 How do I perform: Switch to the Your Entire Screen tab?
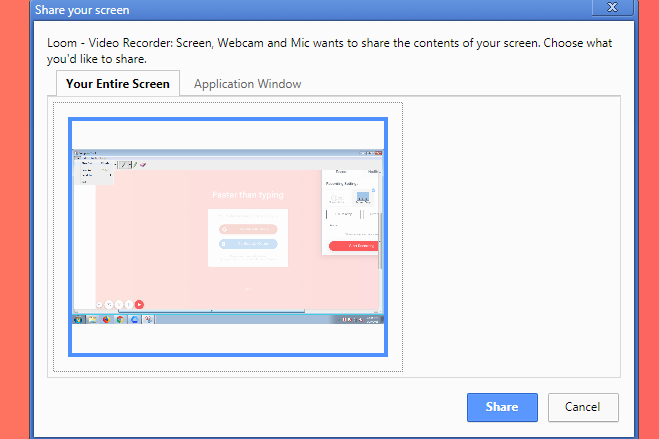pyautogui.click(x=118, y=84)
